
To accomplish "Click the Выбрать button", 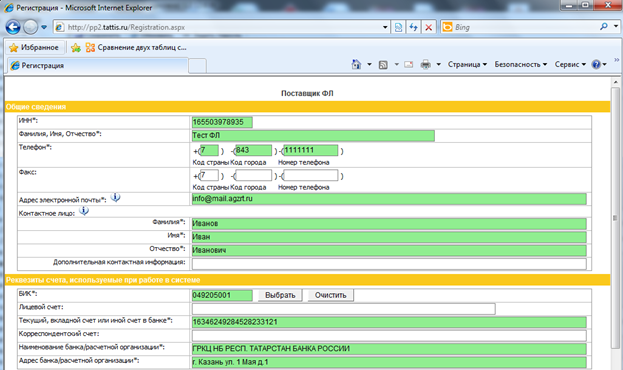I will click(x=280, y=295).
